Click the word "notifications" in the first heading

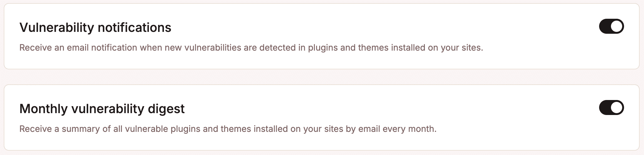[x=134, y=27]
